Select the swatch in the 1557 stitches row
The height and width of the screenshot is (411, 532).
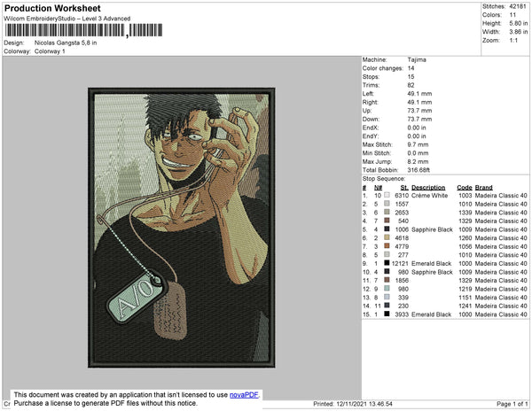[387, 204]
